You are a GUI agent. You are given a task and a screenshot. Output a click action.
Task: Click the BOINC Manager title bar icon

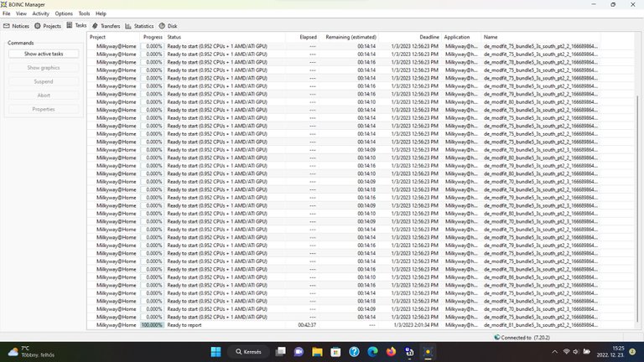tap(4, 4)
